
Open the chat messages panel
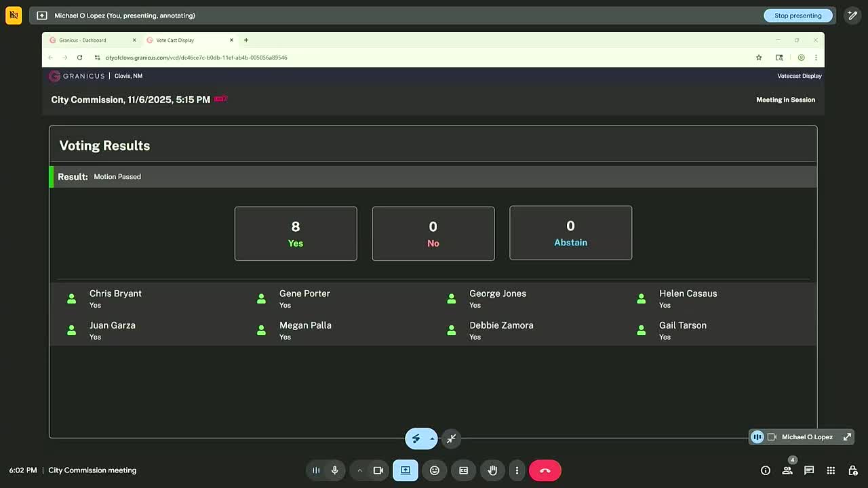(809, 470)
